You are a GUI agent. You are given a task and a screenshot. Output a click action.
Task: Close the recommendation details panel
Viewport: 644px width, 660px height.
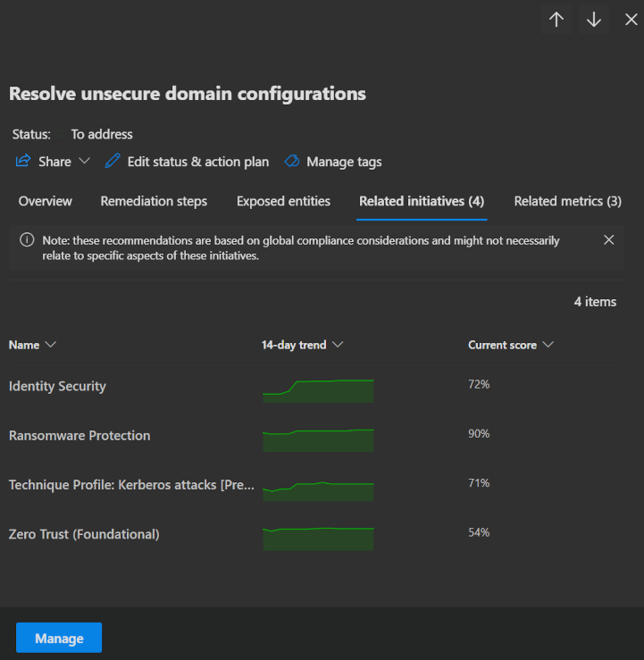631,20
